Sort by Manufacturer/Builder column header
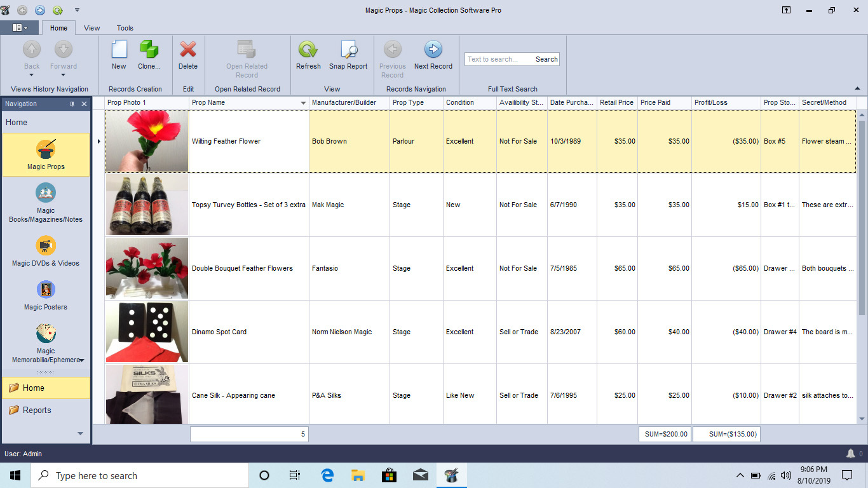The height and width of the screenshot is (488, 868). tap(349, 102)
